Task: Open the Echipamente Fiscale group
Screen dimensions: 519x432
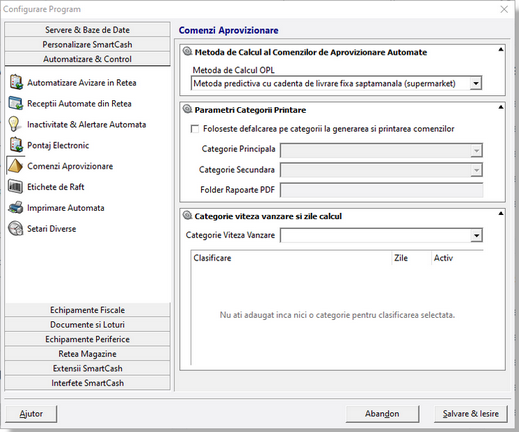Action: click(87, 310)
